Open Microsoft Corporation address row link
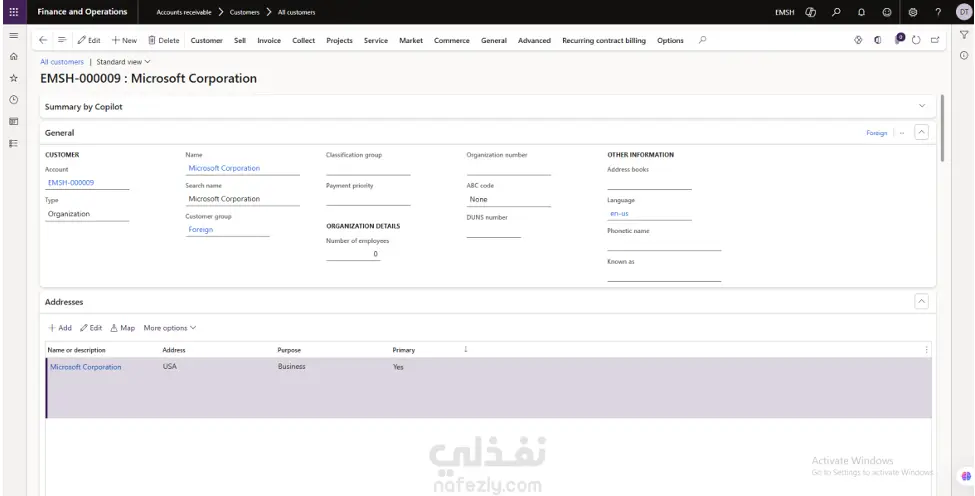This screenshot has width=975, height=496. 86,367
